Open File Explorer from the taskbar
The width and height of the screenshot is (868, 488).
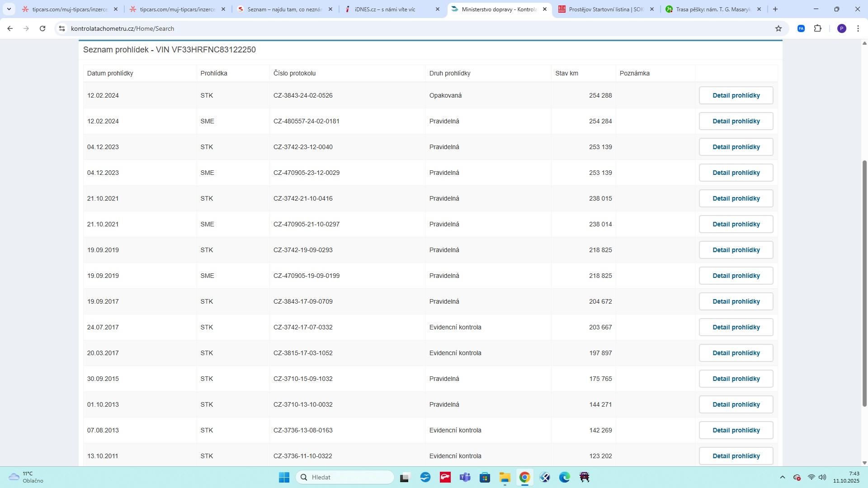(x=505, y=477)
